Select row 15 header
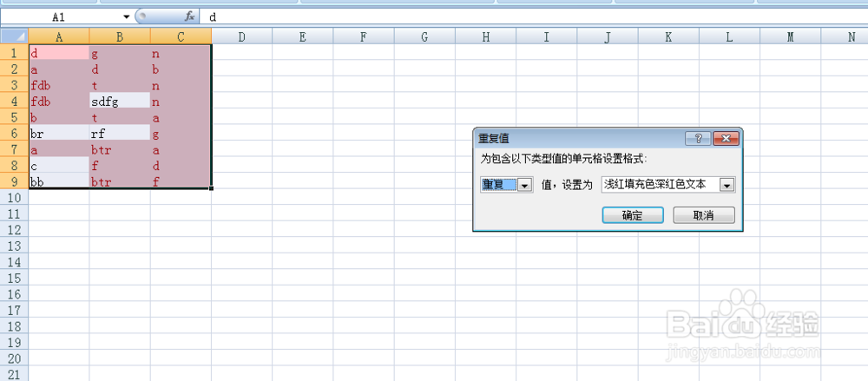This screenshot has height=381, width=868. tap(15, 278)
